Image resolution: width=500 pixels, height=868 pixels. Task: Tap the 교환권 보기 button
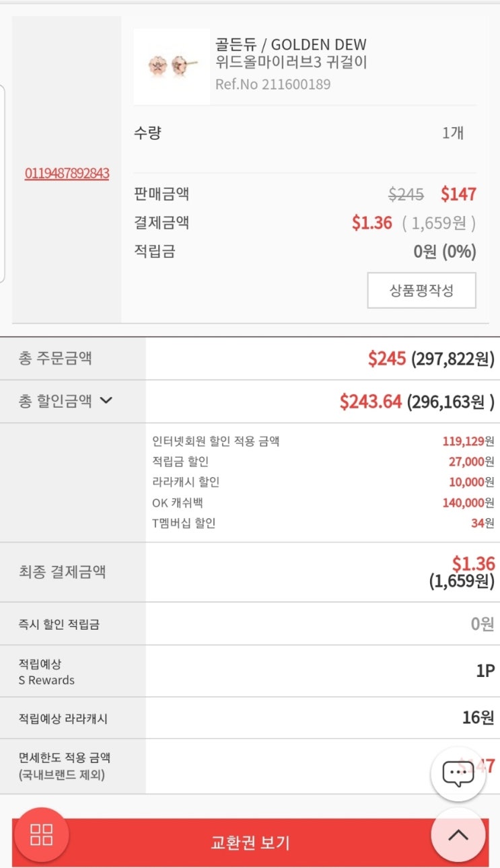click(250, 842)
